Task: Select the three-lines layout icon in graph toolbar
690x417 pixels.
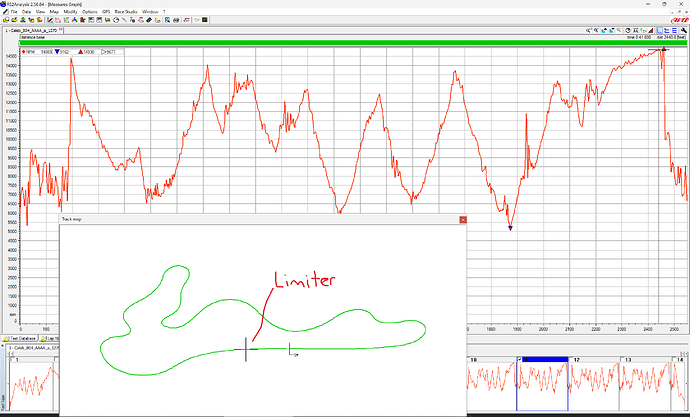Action: (x=674, y=30)
